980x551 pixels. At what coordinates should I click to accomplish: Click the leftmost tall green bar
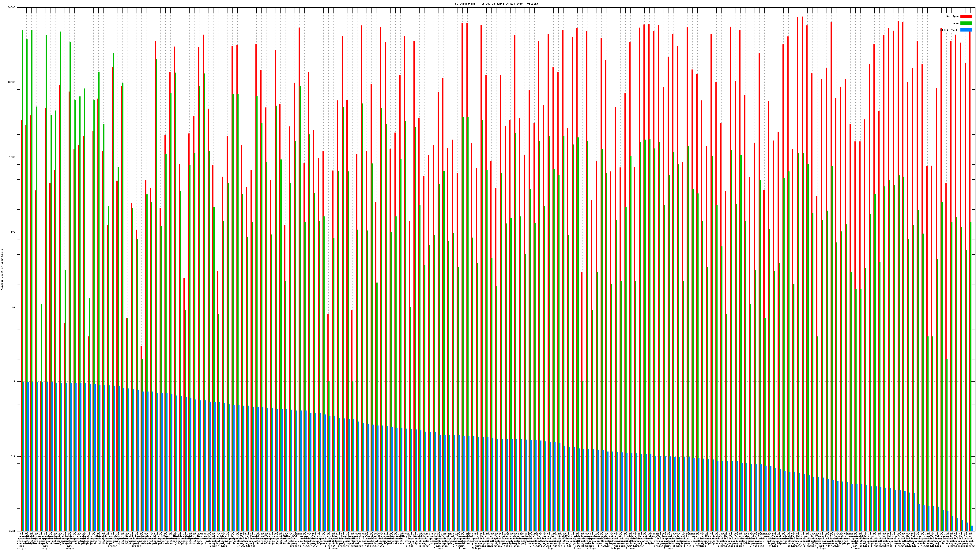coord(22,190)
